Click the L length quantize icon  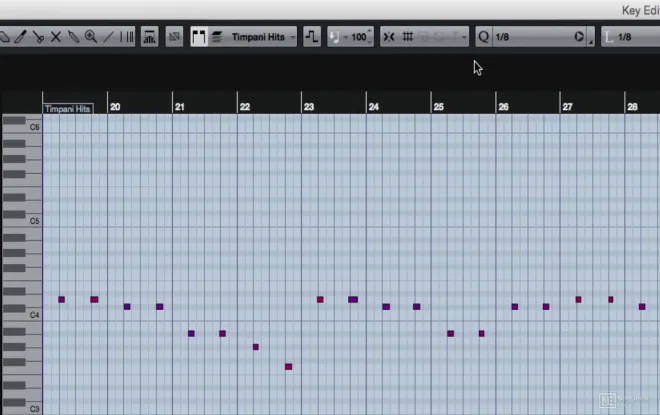pyautogui.click(x=609, y=37)
